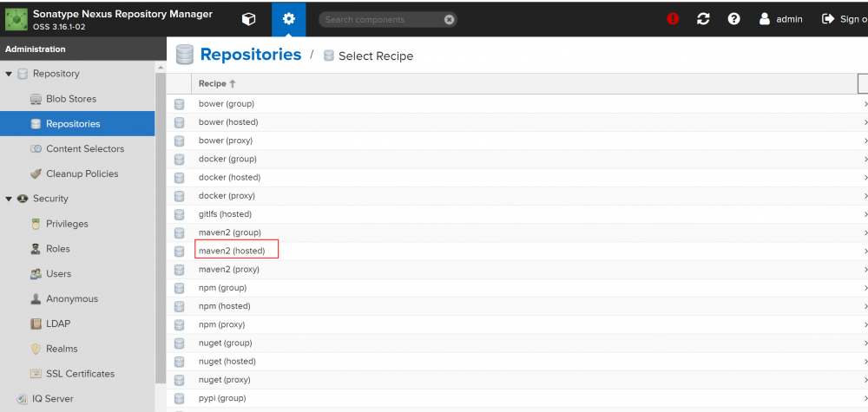Click the sidebar vertical scrollbar
868x412 pixels.
(161, 226)
